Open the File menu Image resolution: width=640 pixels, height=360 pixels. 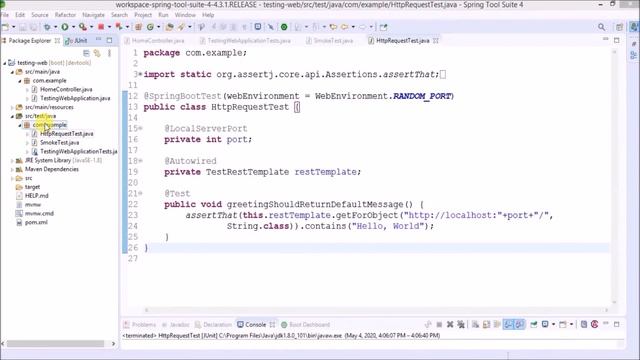click(x=5, y=15)
